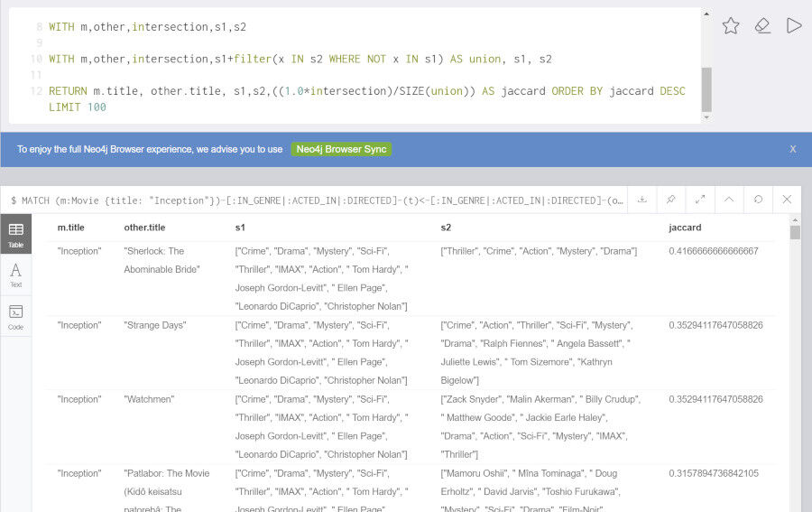Image resolution: width=812 pixels, height=512 pixels.
Task: Click the s1 column header
Action: 240,228
